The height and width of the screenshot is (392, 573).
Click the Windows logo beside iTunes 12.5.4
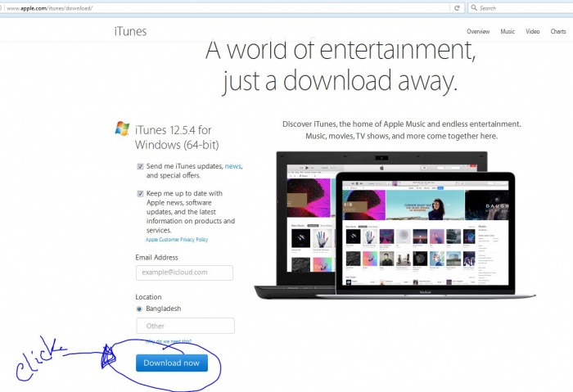click(x=122, y=128)
